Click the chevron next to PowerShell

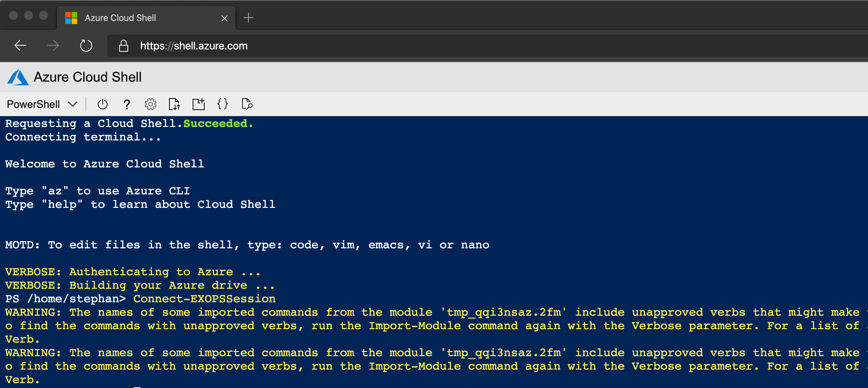(x=73, y=104)
